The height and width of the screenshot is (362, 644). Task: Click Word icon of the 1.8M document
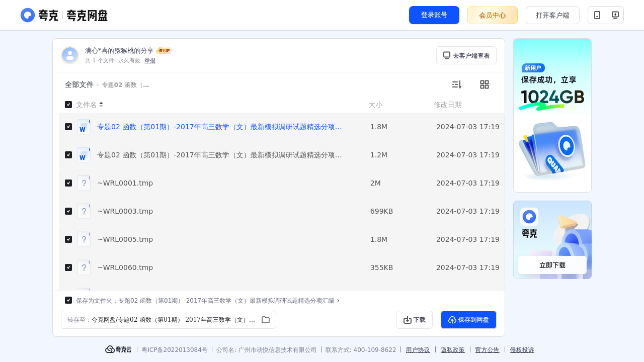point(84,127)
